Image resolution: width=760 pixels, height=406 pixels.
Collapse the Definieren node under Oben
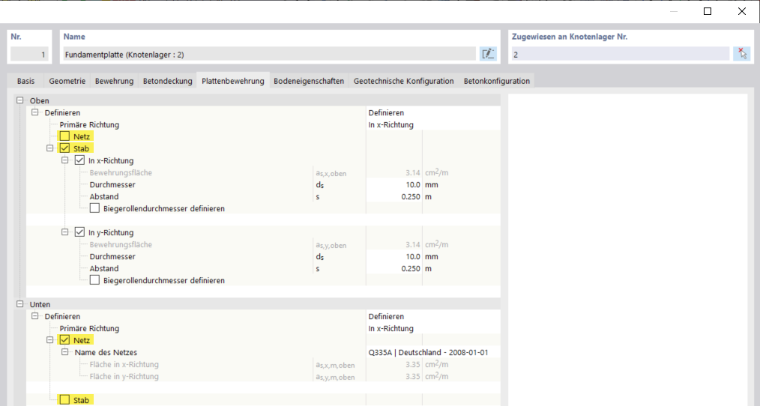pos(35,112)
